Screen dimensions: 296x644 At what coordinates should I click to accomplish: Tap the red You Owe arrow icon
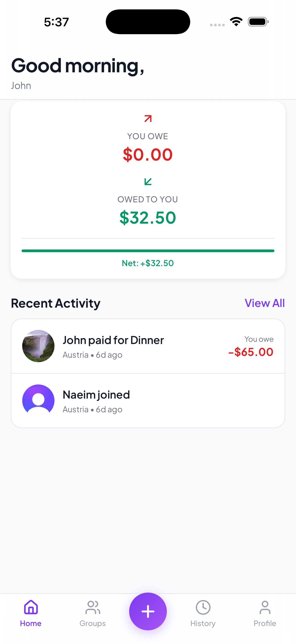pyautogui.click(x=148, y=119)
